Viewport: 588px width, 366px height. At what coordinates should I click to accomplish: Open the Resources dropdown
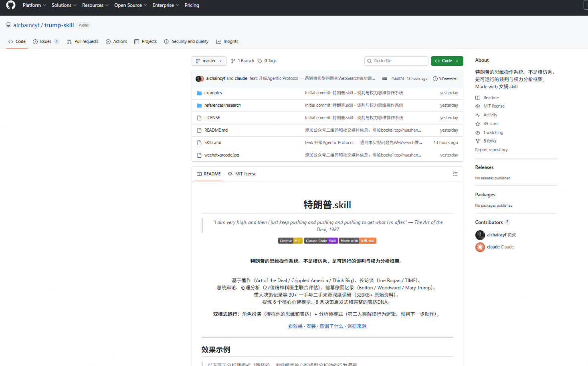point(95,5)
